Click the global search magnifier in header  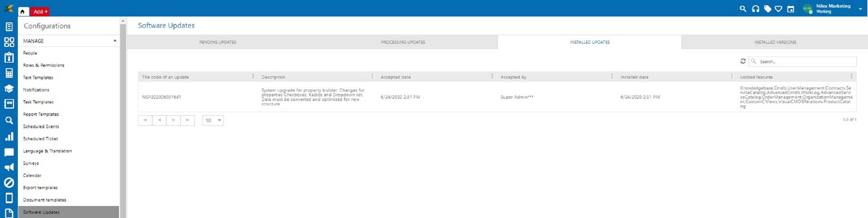(x=742, y=9)
